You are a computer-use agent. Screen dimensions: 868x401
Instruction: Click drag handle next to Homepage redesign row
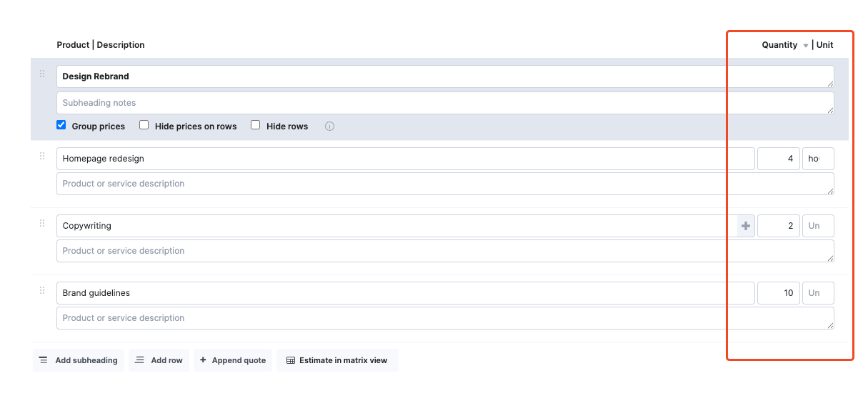click(x=42, y=156)
